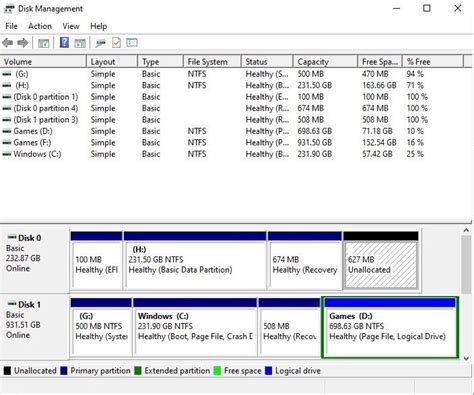Select Windows (C:) 231.90 GB partition block

[x=195, y=327]
